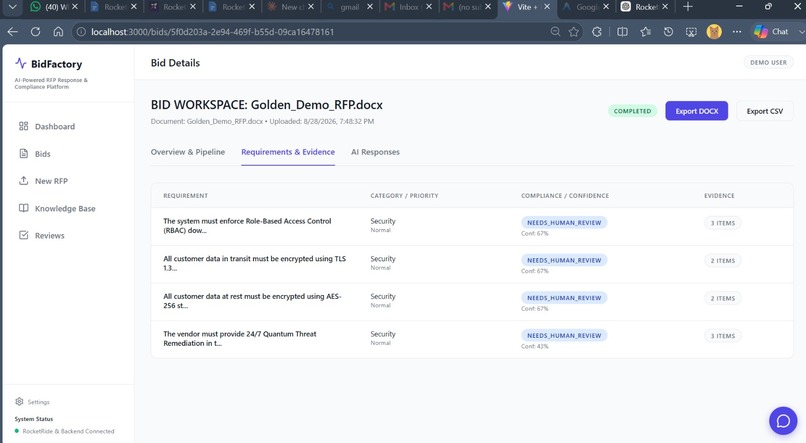The image size is (806, 443).
Task: Click the BidFactory logo
Action: coord(49,64)
